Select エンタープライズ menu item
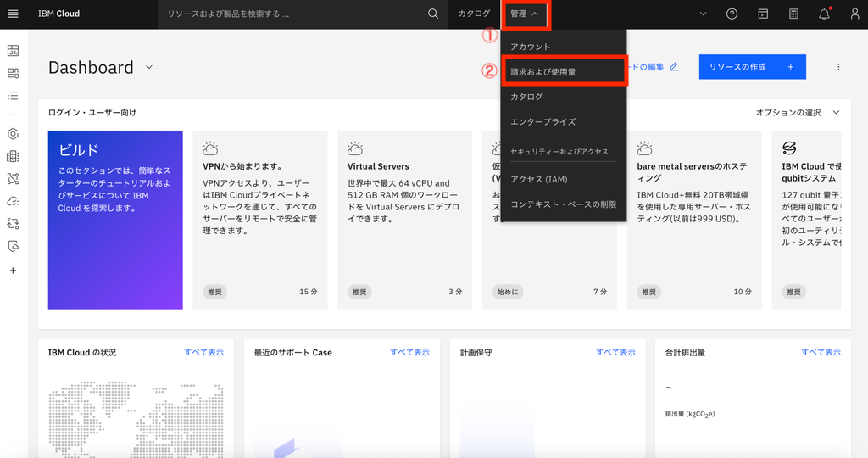 [x=564, y=122]
